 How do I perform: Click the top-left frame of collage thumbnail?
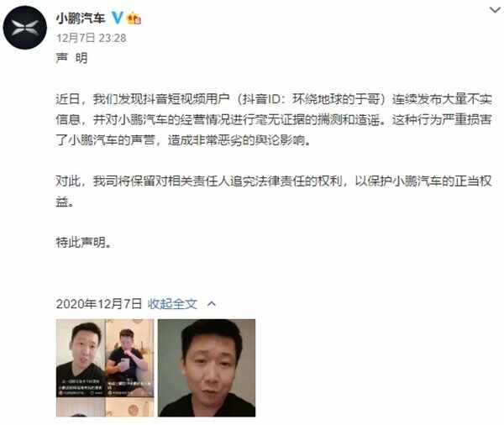pos(81,358)
